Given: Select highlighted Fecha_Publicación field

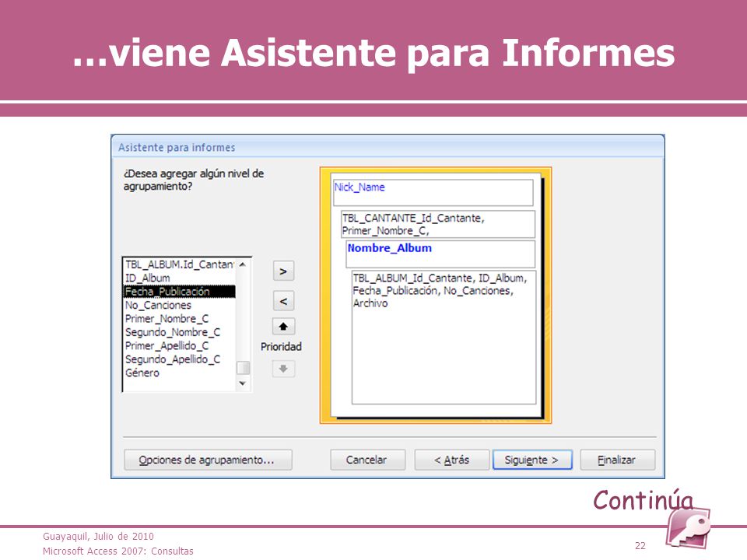Looking at the screenshot, I should tap(179, 292).
